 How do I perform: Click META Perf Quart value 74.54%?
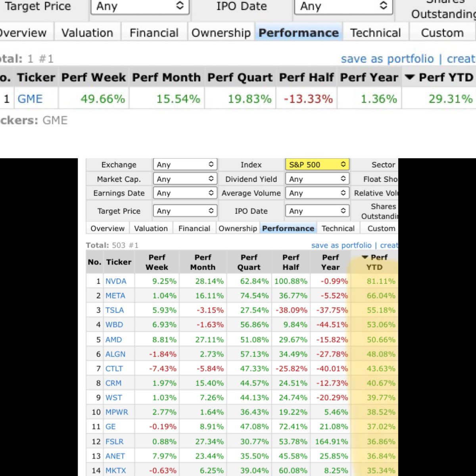click(254, 296)
